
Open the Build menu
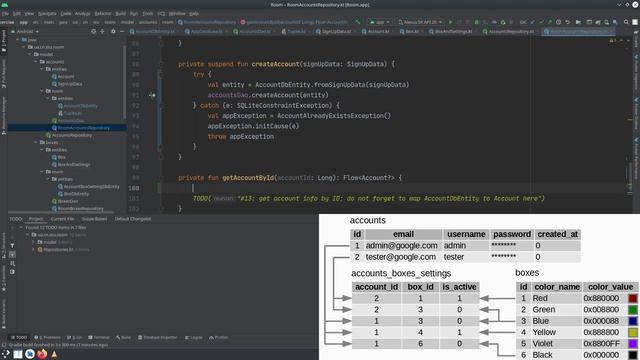[120, 13]
